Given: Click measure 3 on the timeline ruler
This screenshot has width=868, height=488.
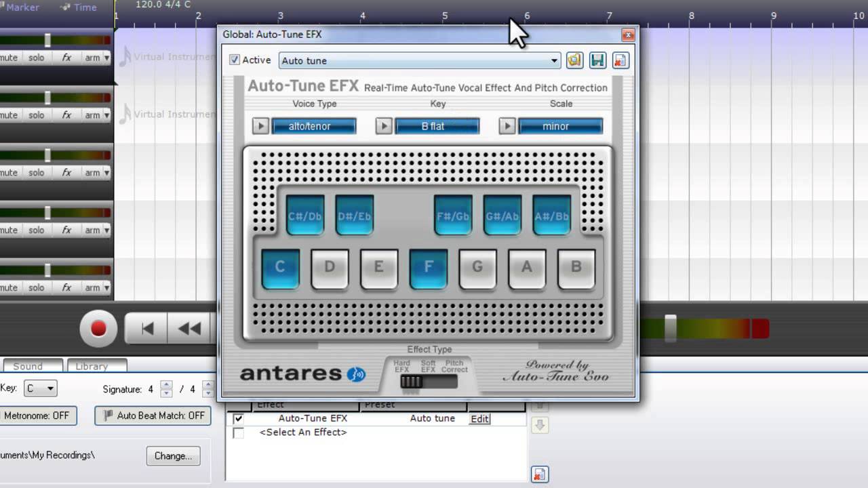Looking at the screenshot, I should [280, 16].
